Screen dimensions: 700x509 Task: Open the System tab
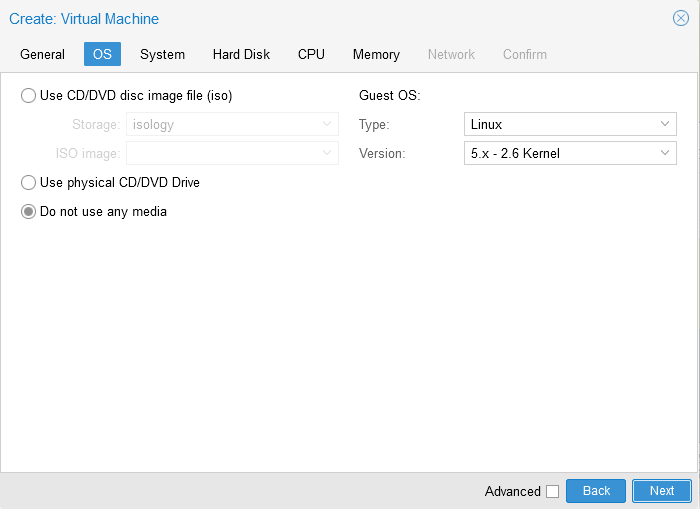[162, 54]
